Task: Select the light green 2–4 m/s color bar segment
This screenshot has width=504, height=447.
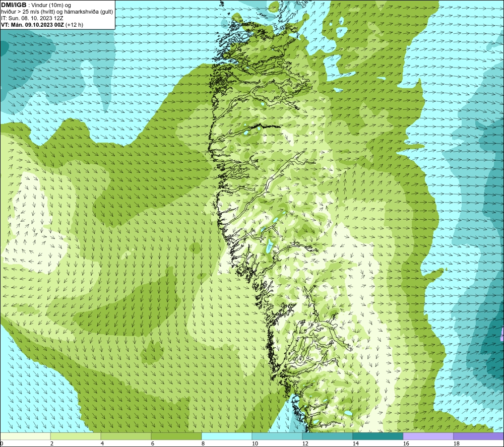Action: (x=76, y=436)
